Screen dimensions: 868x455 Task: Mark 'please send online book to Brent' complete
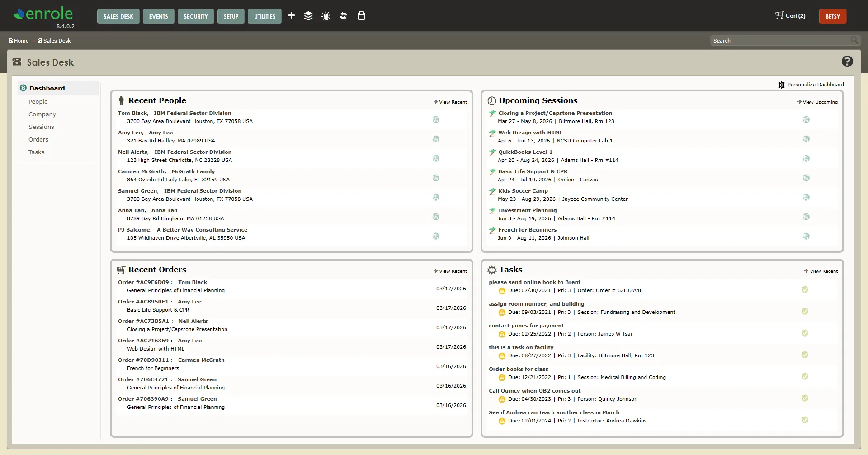(x=805, y=289)
